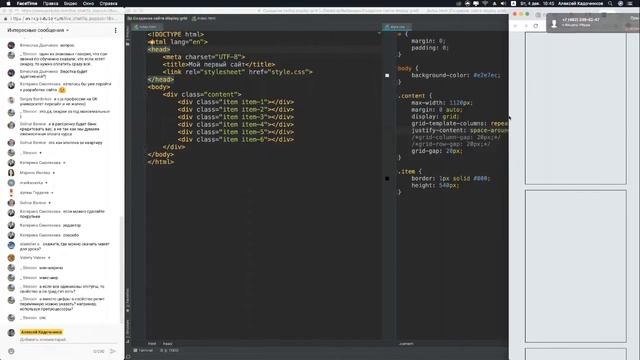Open the Окно menu
The width and height of the screenshot is (640, 360).
click(88, 3)
